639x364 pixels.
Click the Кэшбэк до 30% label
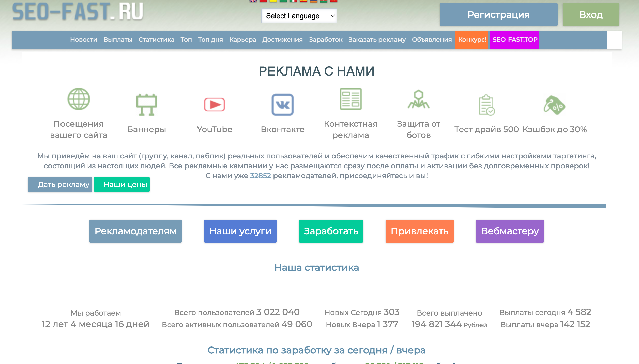point(555,129)
